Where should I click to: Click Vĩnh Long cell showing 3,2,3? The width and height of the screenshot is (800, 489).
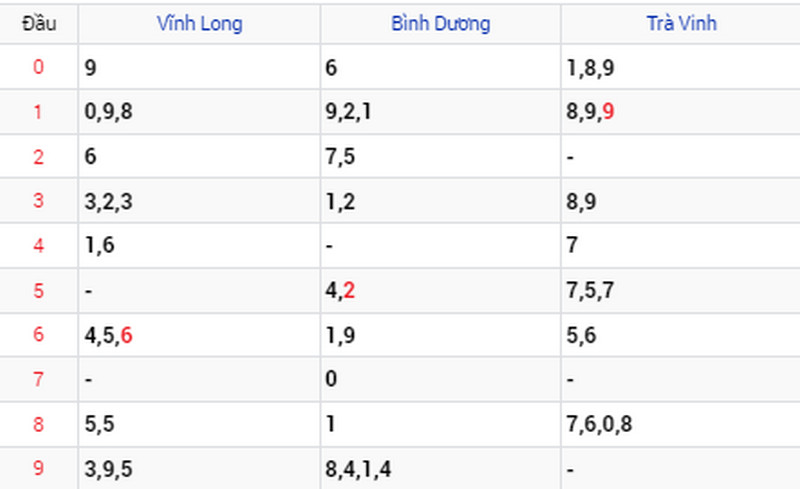[x=199, y=201]
